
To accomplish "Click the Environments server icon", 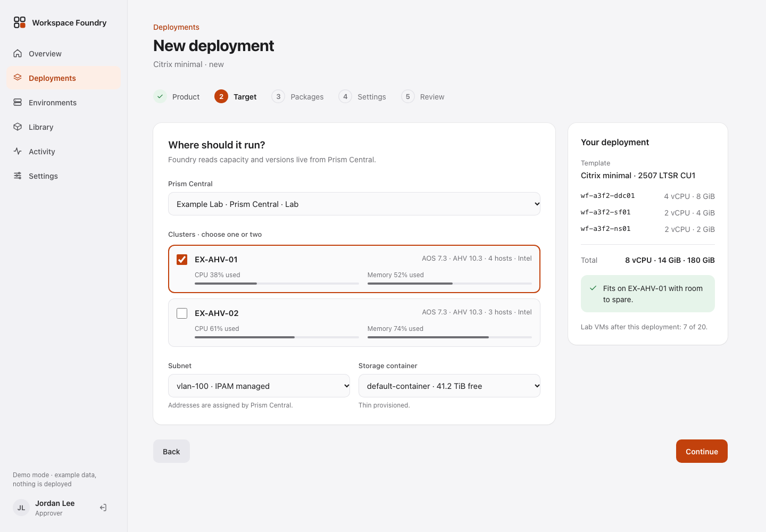I will [18, 102].
